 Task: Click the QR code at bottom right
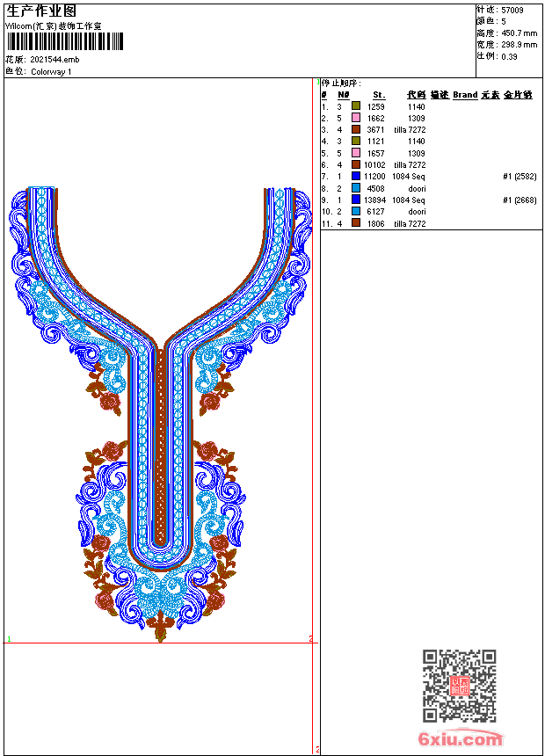click(x=459, y=686)
